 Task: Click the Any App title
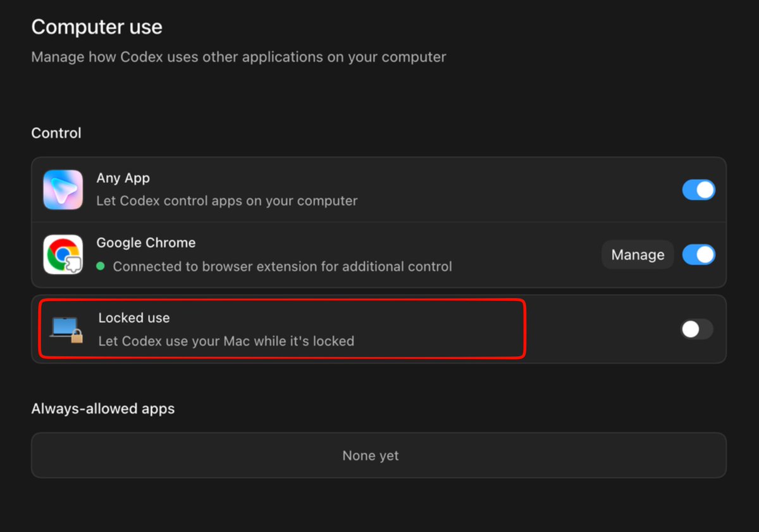(123, 178)
